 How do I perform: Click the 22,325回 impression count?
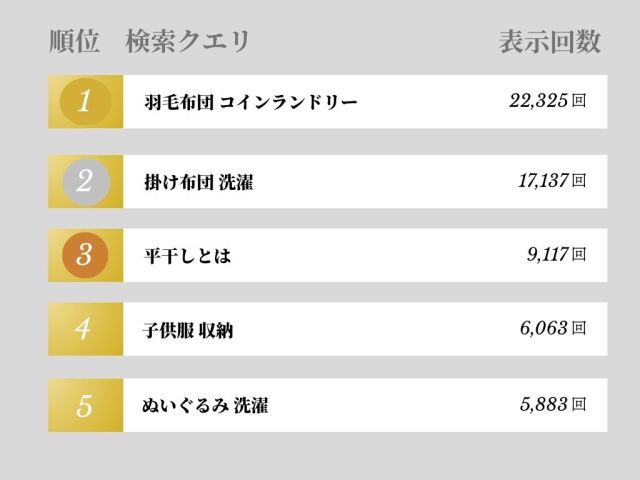point(547,101)
